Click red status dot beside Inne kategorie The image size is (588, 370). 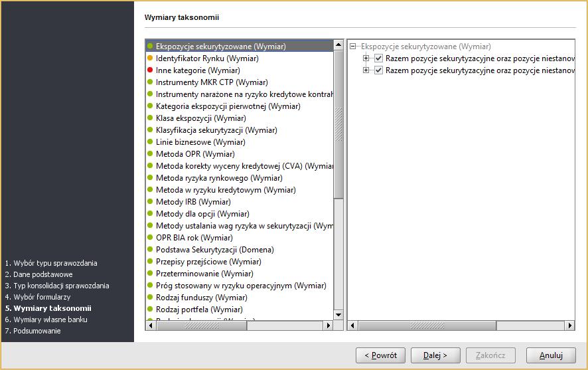click(150, 70)
